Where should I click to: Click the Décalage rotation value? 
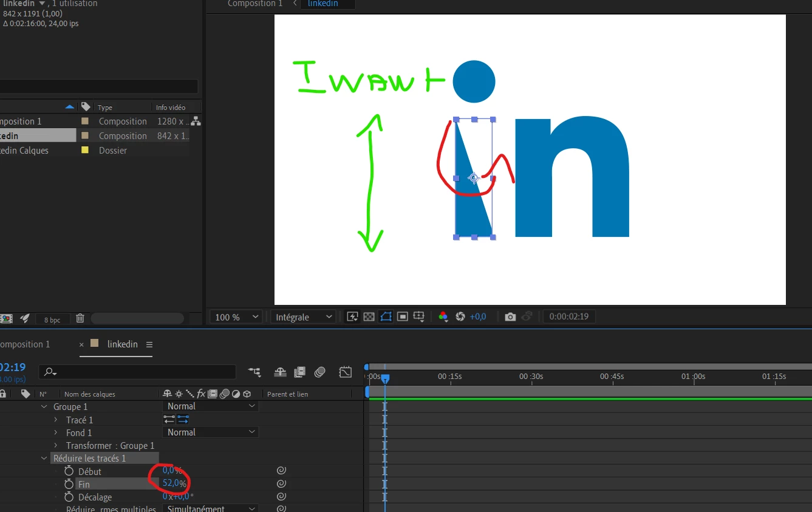178,497
